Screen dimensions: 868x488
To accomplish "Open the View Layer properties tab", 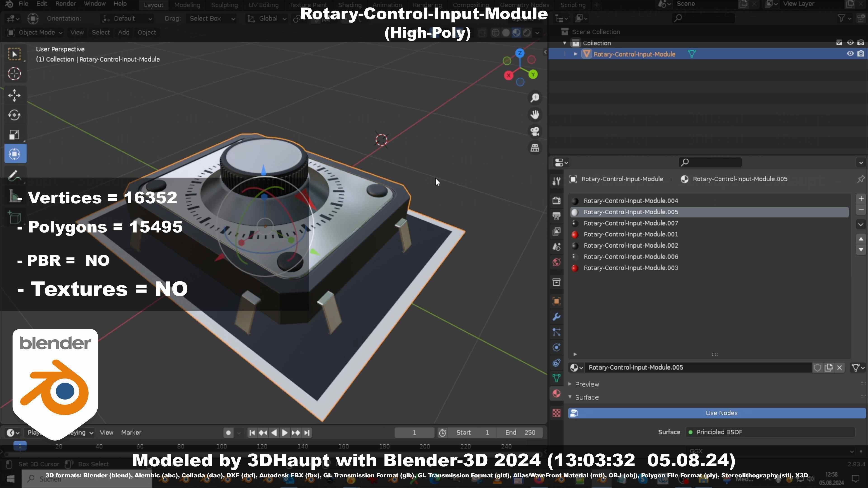I will pos(557,231).
